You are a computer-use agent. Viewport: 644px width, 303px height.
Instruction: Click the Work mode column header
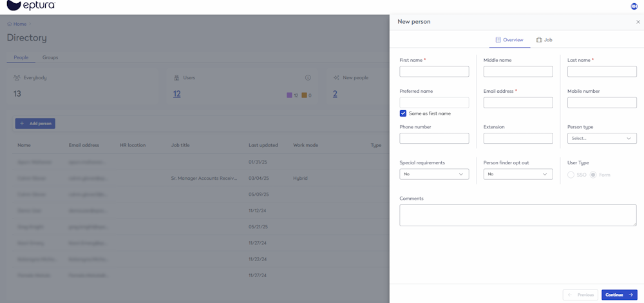pos(305,145)
